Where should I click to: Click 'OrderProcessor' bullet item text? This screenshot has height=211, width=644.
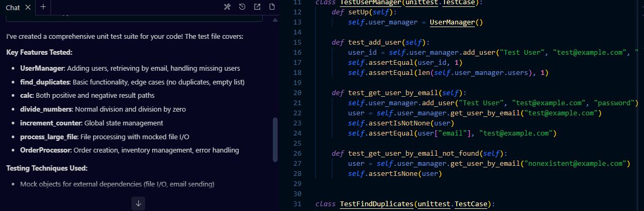pyautogui.click(x=129, y=150)
